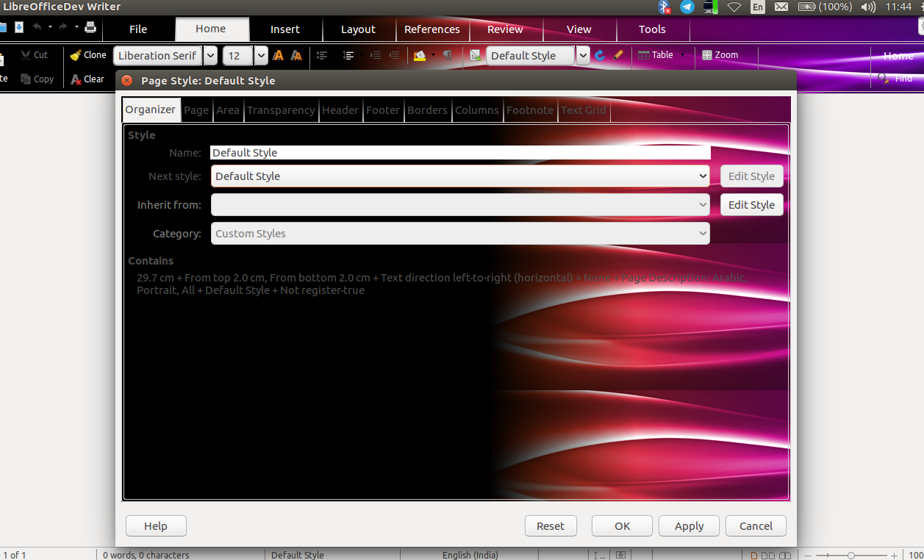
Task: Click the paragraph style icon beside Default Style
Action: [476, 55]
